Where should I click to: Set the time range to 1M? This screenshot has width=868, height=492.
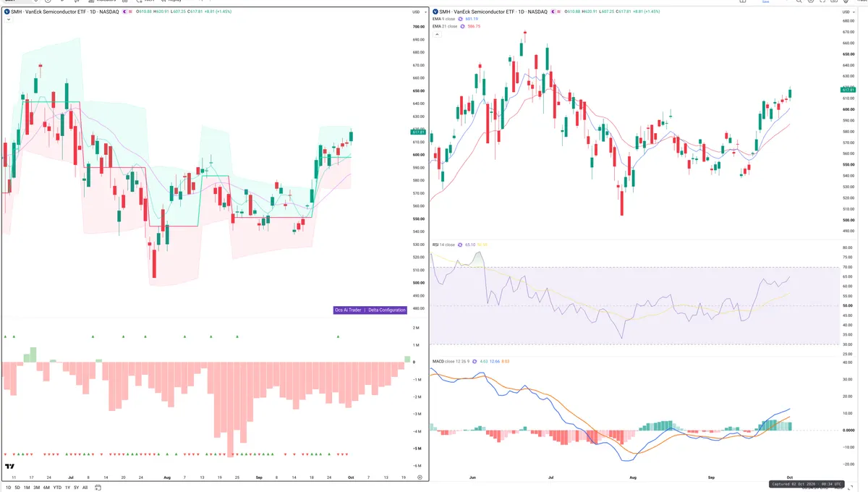point(27,488)
